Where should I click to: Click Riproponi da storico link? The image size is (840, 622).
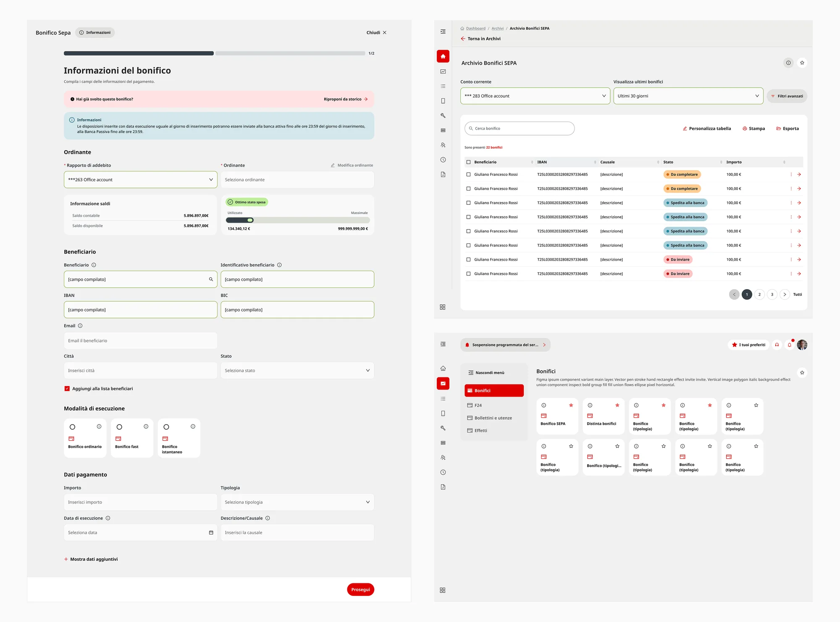(346, 99)
